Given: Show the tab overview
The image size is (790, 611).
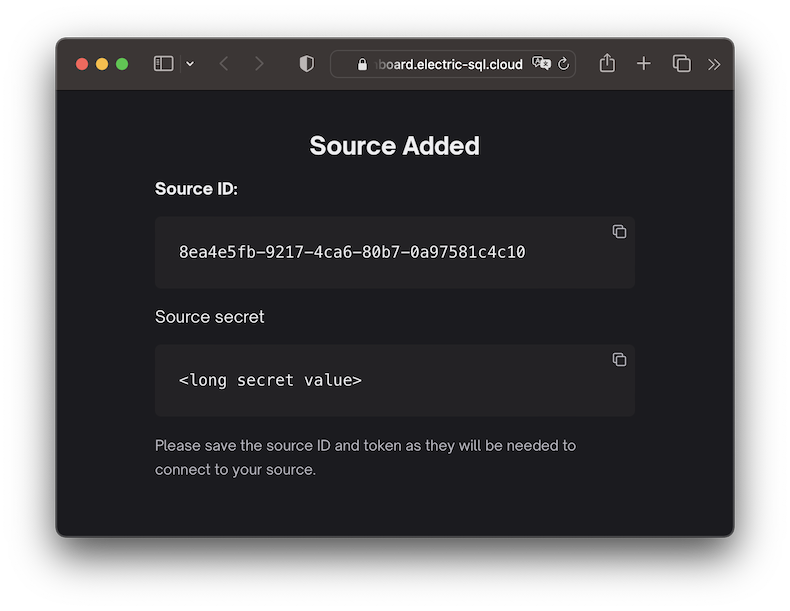Looking at the screenshot, I should (x=681, y=63).
